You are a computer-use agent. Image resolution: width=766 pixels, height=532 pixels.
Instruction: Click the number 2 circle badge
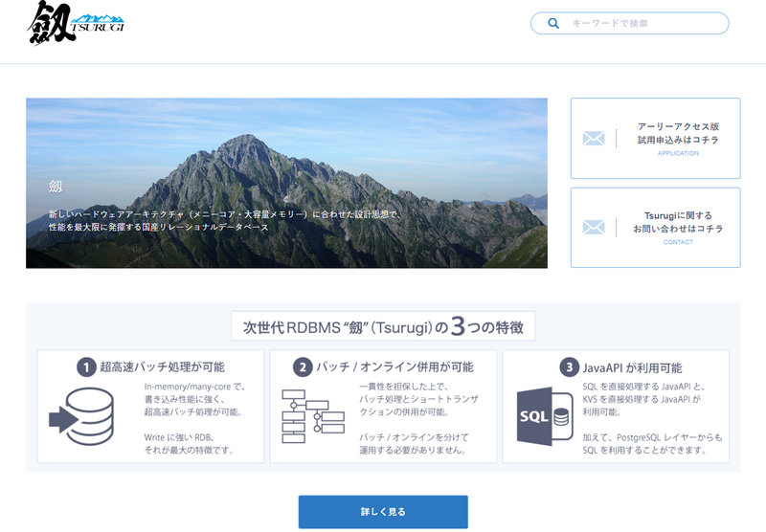[x=303, y=367]
